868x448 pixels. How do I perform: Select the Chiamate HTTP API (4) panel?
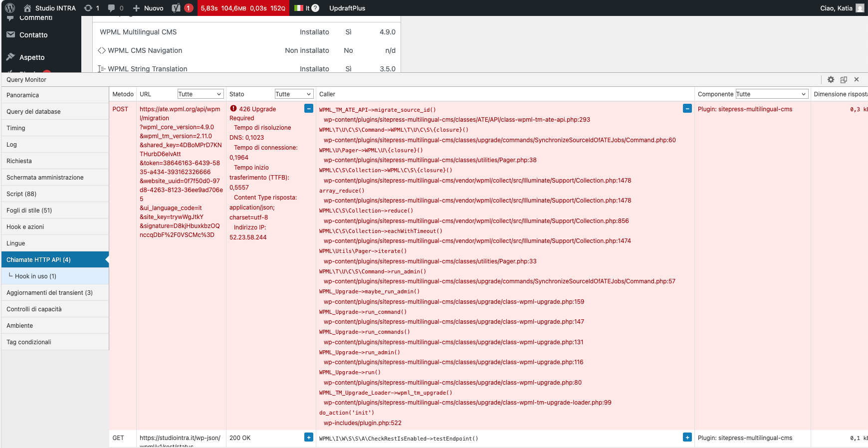point(55,259)
